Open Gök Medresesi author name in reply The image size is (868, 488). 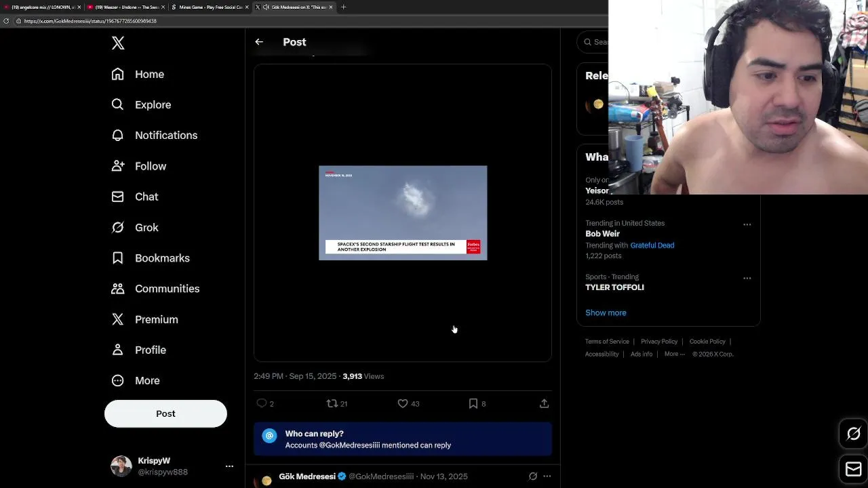pyautogui.click(x=307, y=476)
